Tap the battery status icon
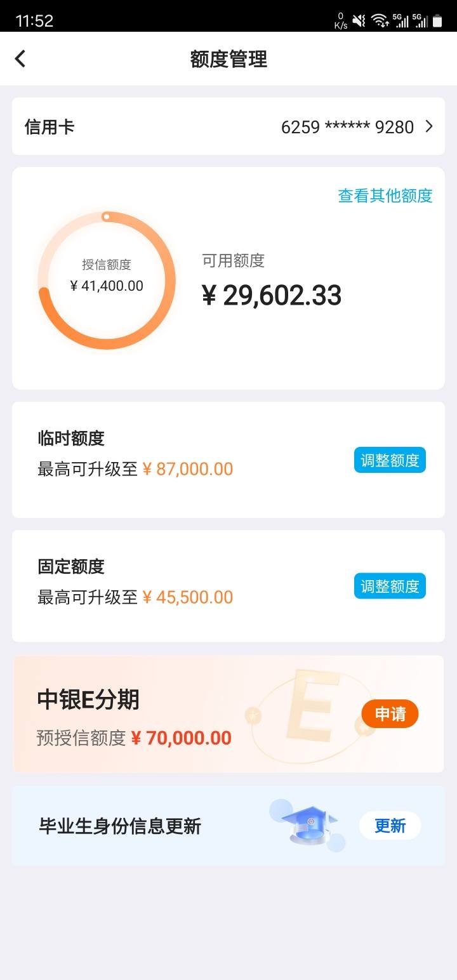 click(437, 20)
